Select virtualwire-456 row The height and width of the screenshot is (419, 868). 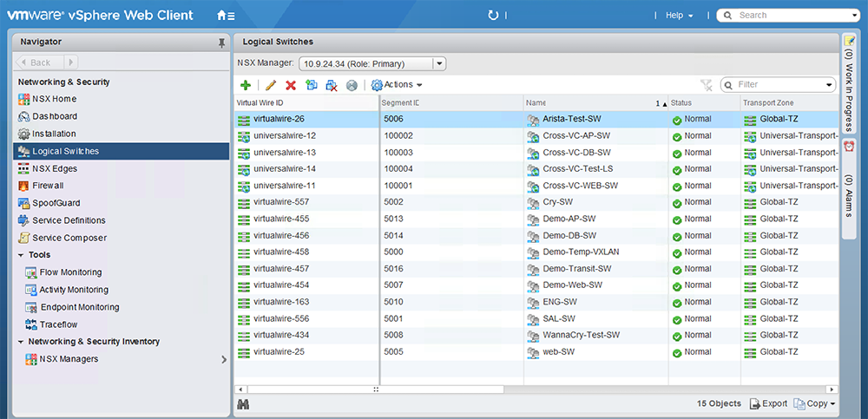click(536, 235)
